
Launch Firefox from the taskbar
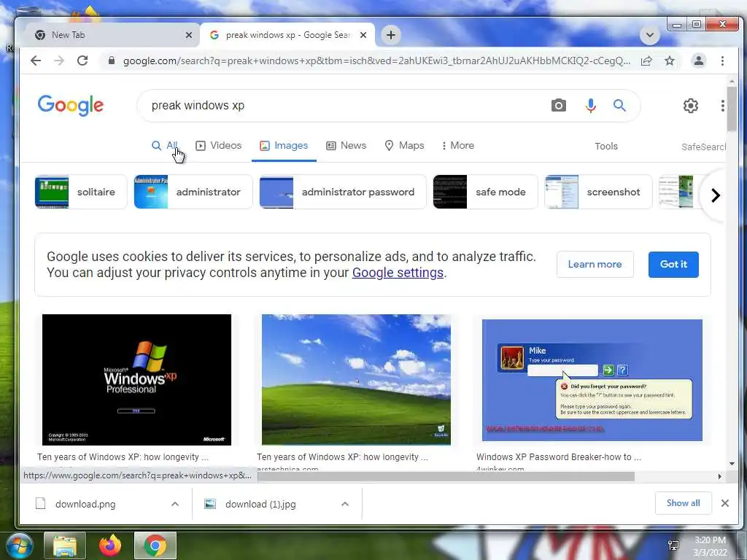click(x=110, y=545)
